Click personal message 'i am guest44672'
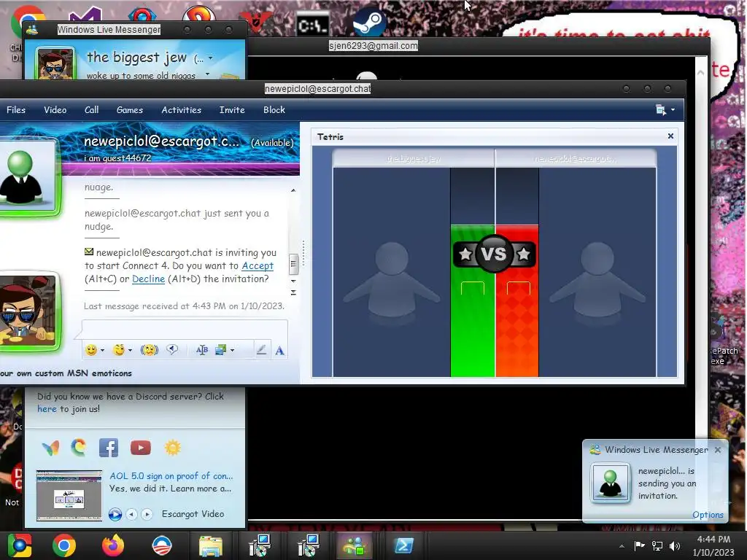 117,158
